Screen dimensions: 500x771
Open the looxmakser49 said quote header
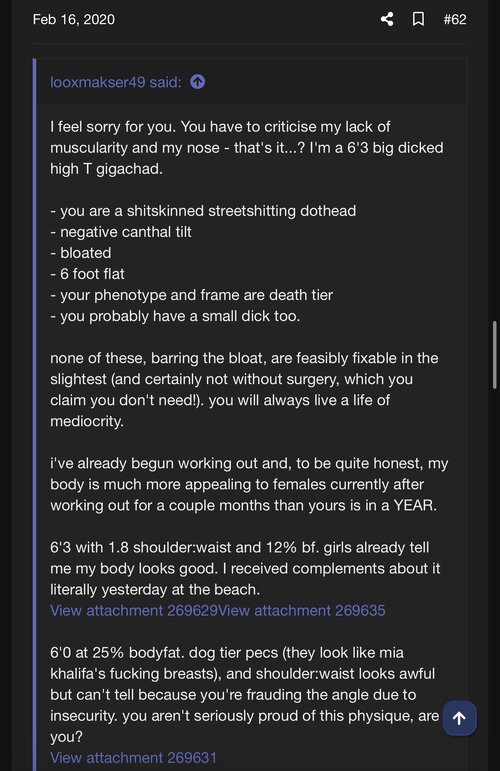[x=116, y=82]
